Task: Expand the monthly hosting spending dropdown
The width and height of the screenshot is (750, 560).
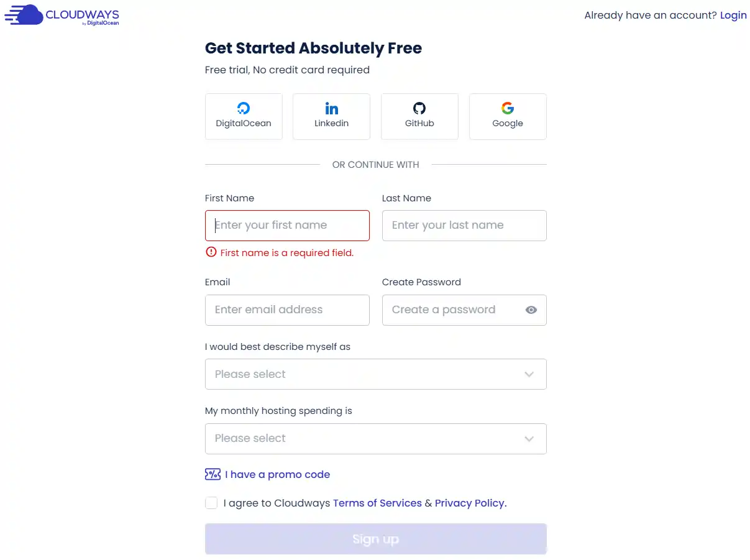Action: pyautogui.click(x=375, y=439)
